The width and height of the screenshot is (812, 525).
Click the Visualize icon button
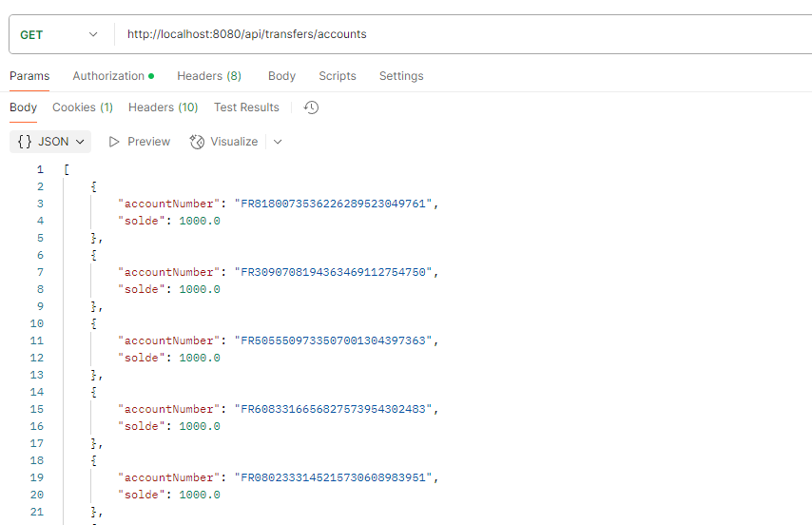coord(198,142)
